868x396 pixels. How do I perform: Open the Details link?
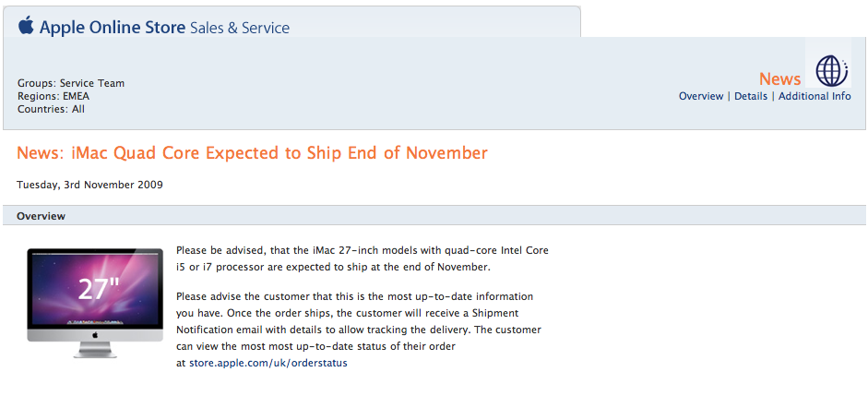pos(751,96)
